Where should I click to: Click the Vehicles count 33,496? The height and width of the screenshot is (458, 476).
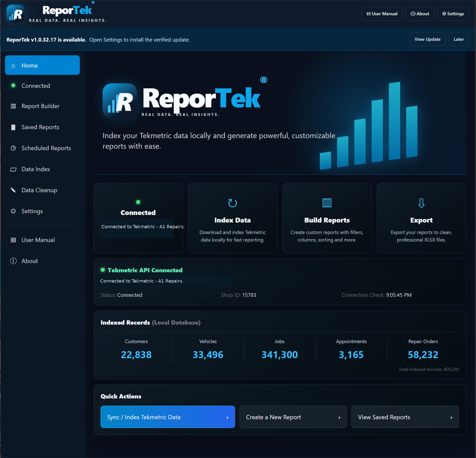tap(208, 355)
